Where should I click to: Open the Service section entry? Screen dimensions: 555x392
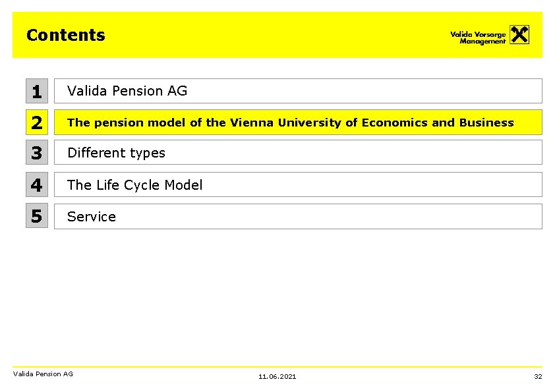tap(298, 216)
